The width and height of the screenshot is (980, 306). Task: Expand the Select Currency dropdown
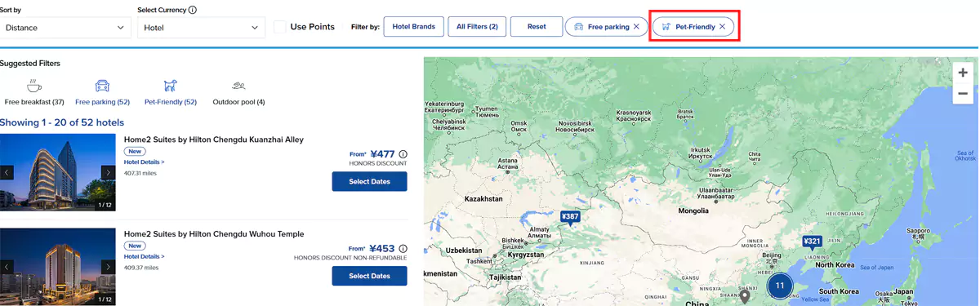tap(201, 28)
